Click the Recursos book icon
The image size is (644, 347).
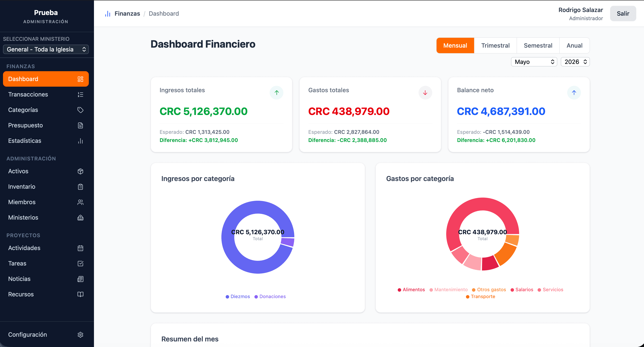click(80, 294)
